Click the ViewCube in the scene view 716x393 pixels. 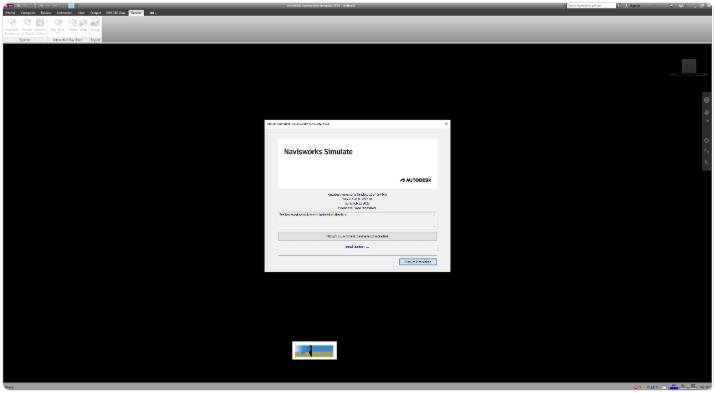coord(689,67)
